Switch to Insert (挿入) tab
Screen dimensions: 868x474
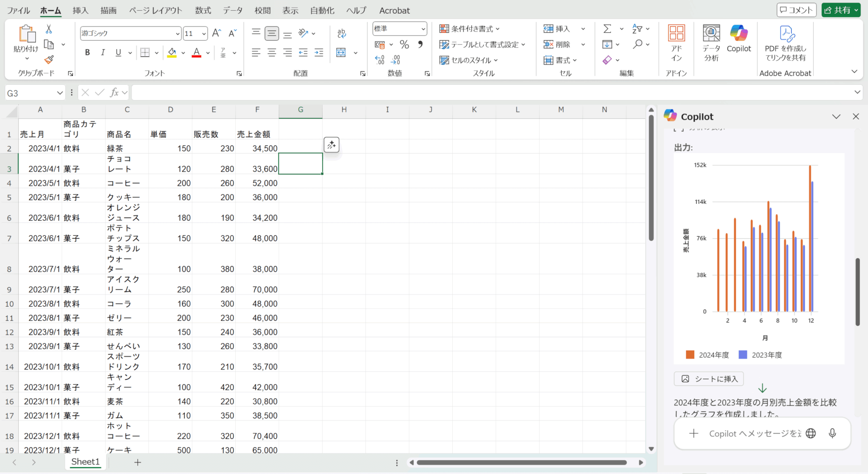(80, 10)
